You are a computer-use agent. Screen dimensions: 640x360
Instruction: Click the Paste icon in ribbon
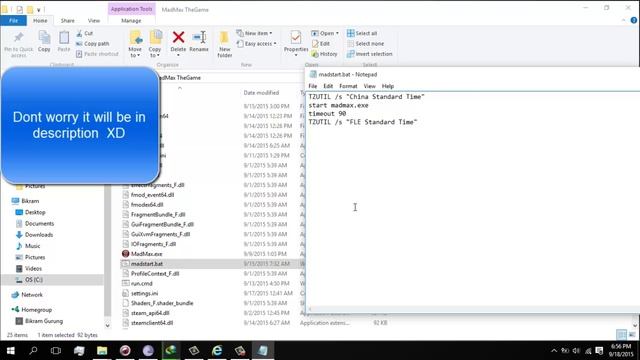[64, 38]
